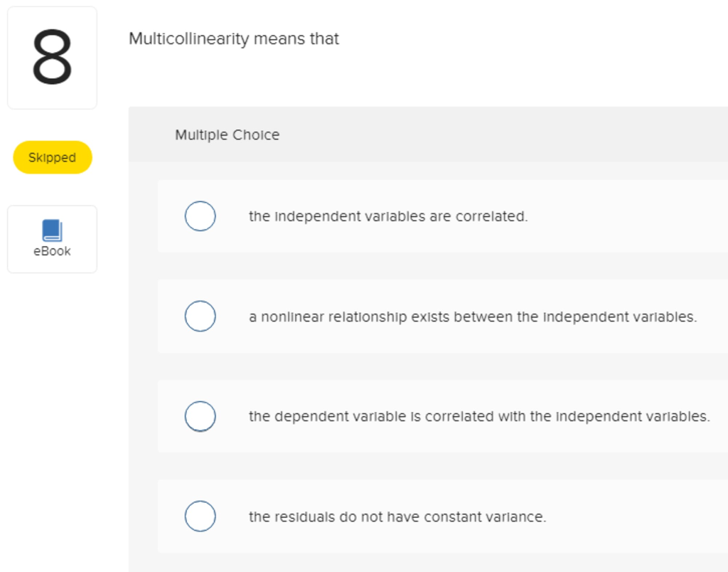The image size is (728, 572).
Task: Click the third answer option's selection circle
Action: click(200, 416)
